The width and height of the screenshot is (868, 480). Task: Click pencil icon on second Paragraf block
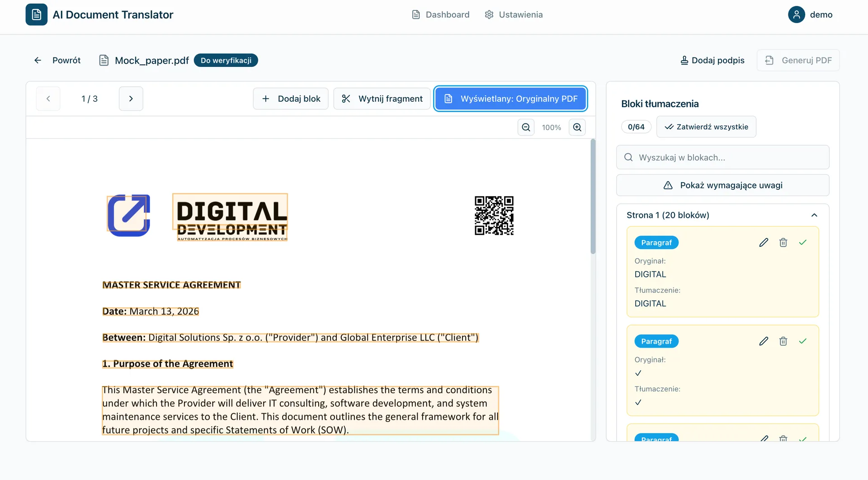click(764, 341)
